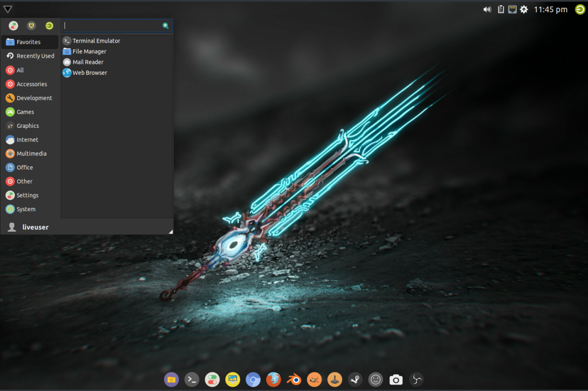The height and width of the screenshot is (391, 588).
Task: Launch Web Browser from favorites
Action: [x=117, y=73]
